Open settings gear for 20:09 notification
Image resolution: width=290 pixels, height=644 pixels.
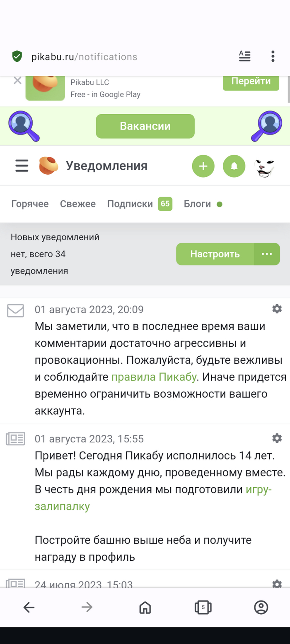pos(277,309)
